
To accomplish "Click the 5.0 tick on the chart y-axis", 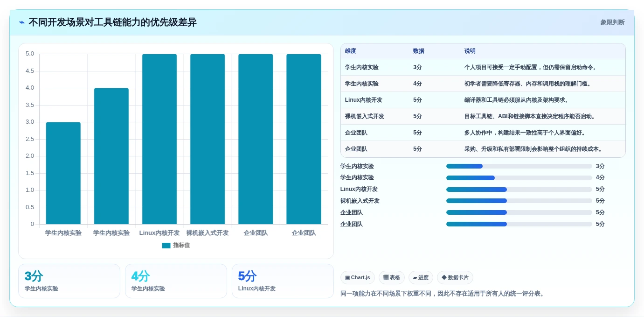I will [x=30, y=54].
